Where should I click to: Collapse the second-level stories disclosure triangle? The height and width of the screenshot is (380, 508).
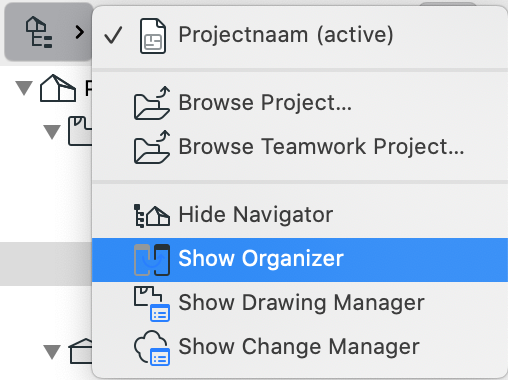[52, 132]
